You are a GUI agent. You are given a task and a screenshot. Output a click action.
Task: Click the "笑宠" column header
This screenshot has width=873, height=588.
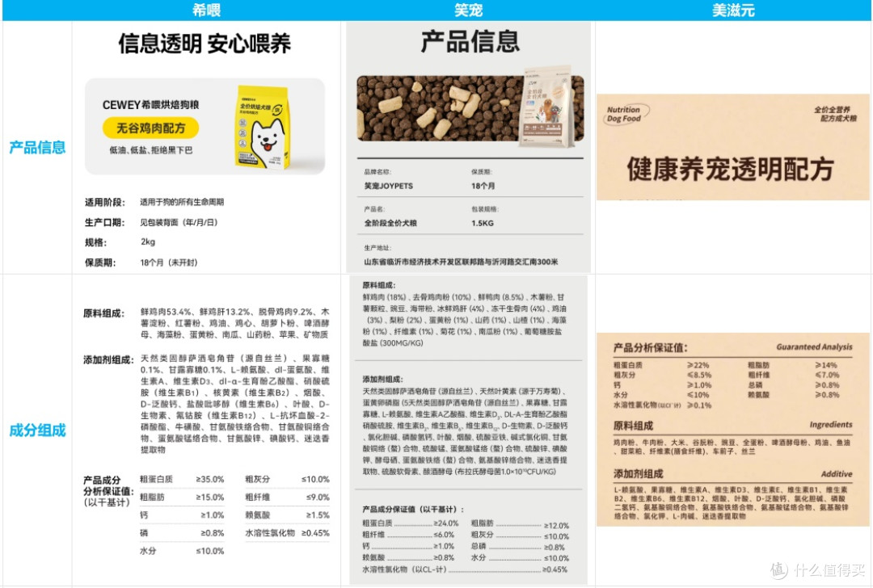[x=468, y=10]
